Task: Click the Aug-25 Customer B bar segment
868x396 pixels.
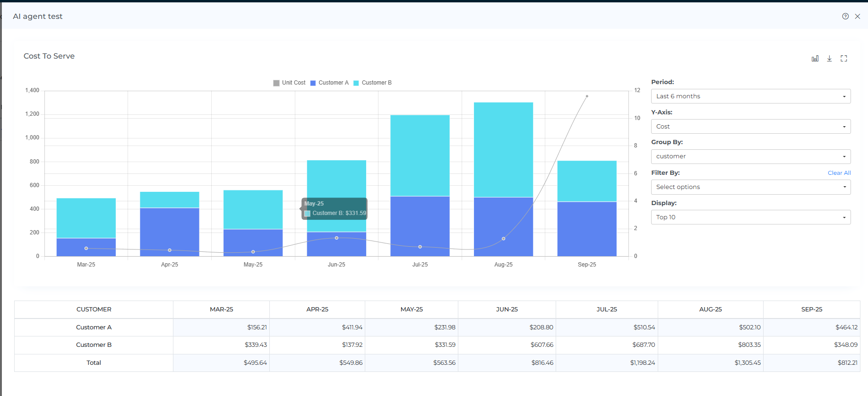Action: tap(503, 149)
